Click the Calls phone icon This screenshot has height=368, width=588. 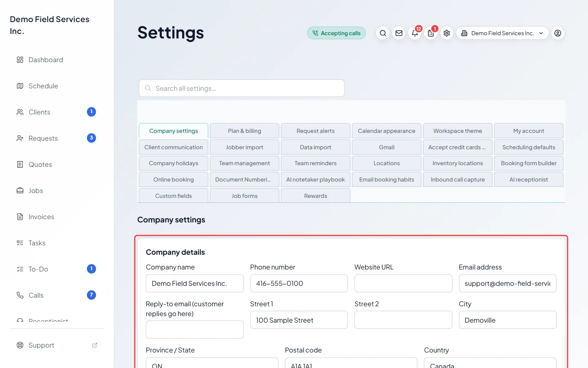[20, 295]
